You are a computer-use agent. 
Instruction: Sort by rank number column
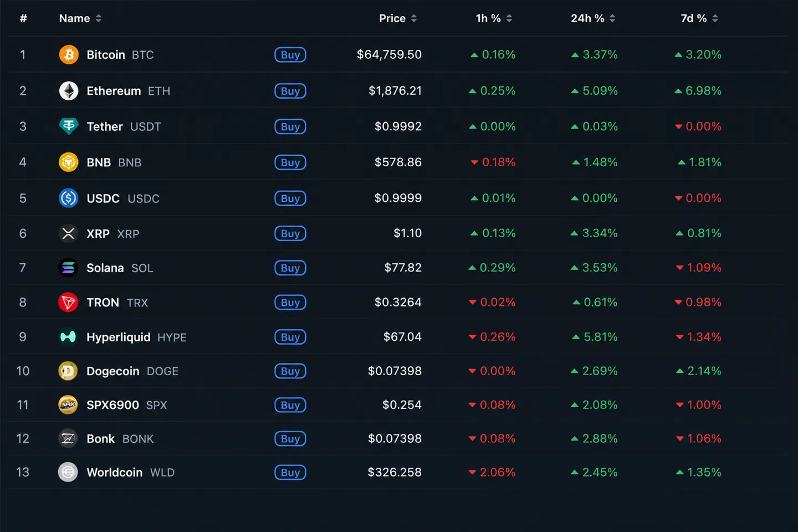click(23, 18)
